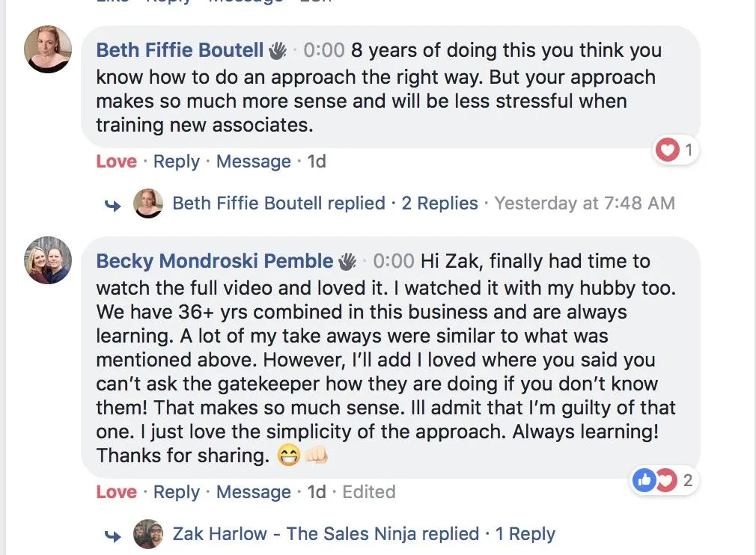Expand the 1 Reply thread from Zak Harlow

pyautogui.click(x=525, y=534)
